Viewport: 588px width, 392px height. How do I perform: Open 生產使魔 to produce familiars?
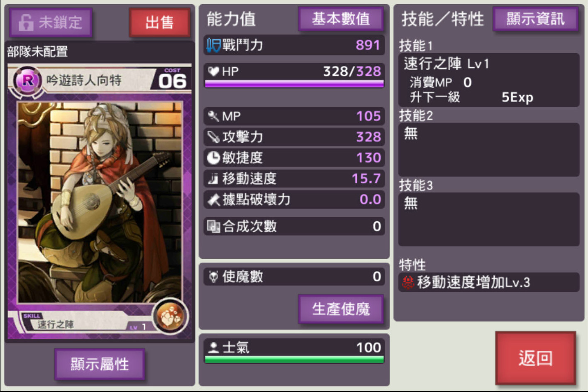click(341, 309)
